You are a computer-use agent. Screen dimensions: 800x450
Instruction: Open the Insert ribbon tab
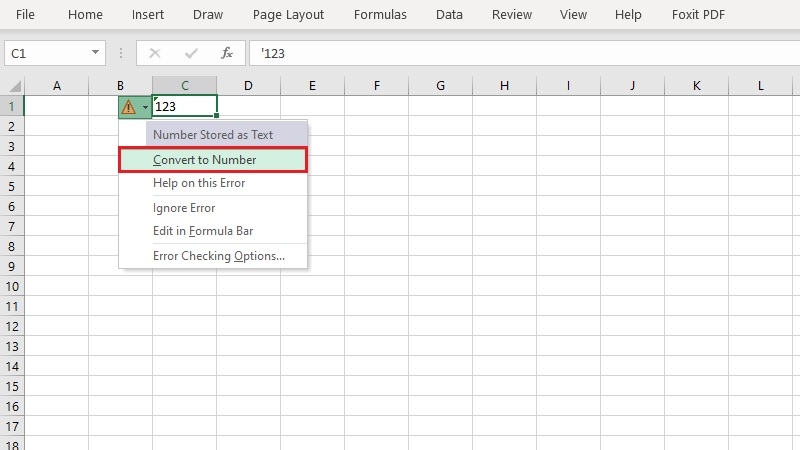[x=147, y=14]
